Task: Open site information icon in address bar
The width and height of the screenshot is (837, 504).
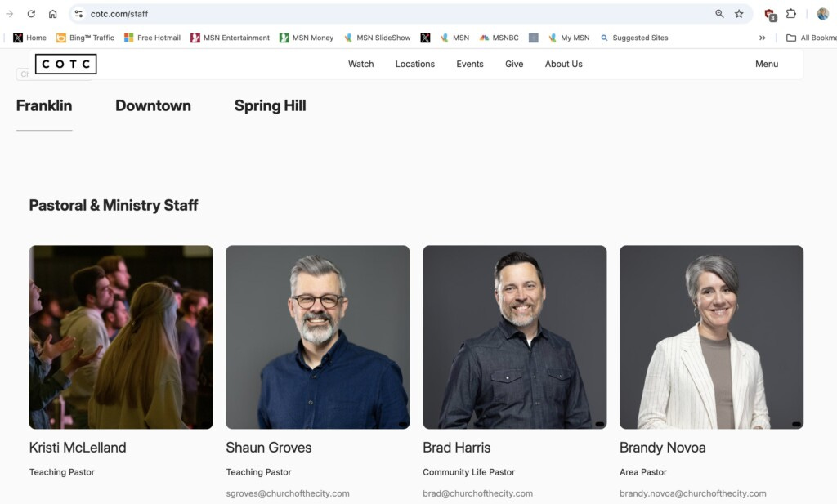Action: point(78,14)
